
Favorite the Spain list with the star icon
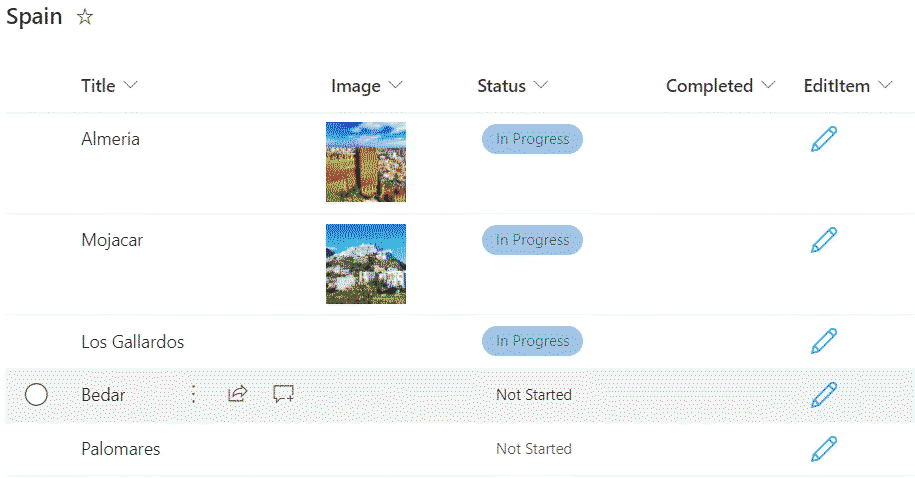[x=85, y=17]
